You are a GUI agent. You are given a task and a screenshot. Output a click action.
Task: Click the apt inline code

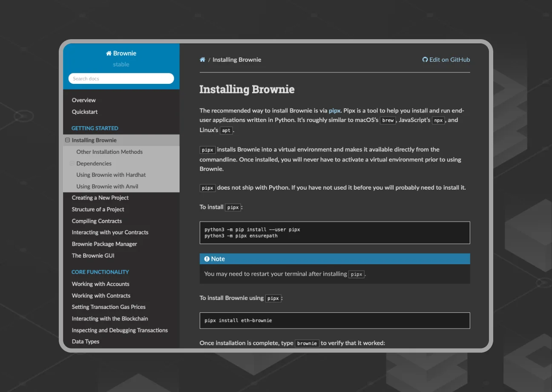click(226, 130)
